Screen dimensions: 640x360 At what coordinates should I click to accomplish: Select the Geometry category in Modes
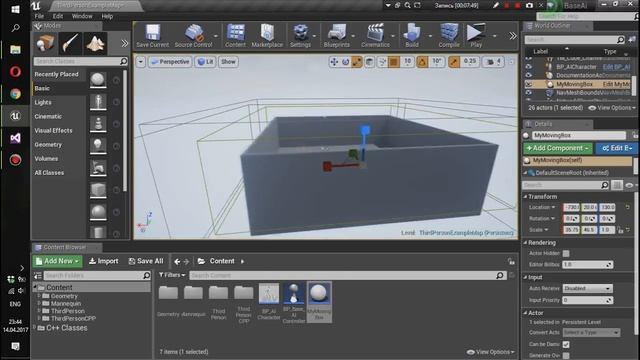[59, 144]
